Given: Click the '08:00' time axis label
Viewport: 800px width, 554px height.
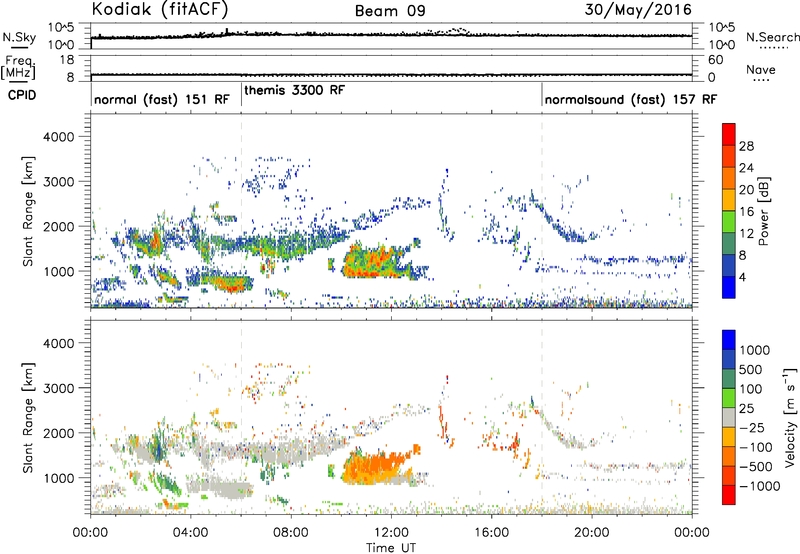Looking at the screenshot, I should tap(290, 533).
